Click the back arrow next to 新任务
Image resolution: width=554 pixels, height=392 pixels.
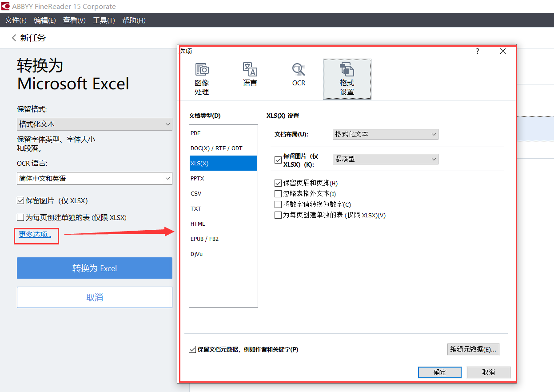pyautogui.click(x=12, y=38)
